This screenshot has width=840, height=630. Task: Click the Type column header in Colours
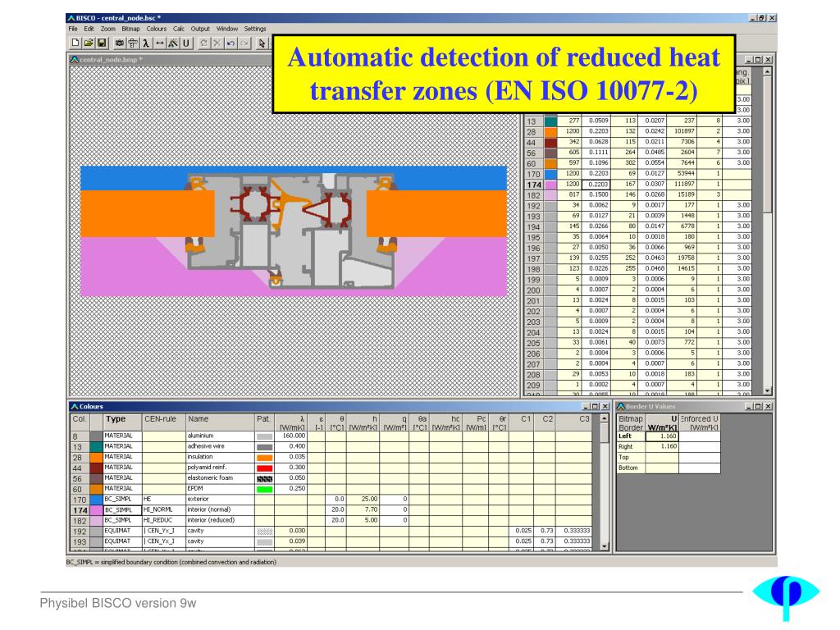click(122, 422)
